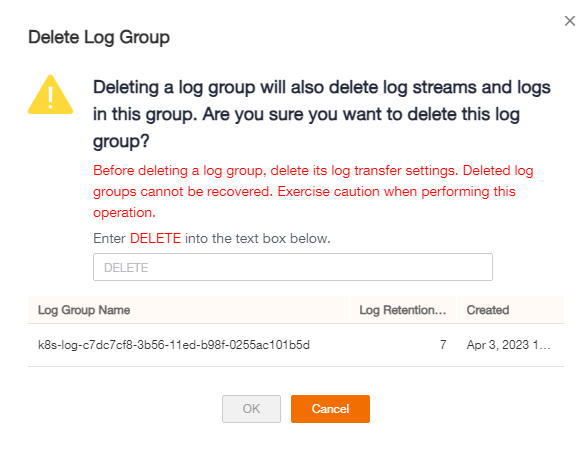Click 'Are you sure you want to delete' text
The height and width of the screenshot is (452, 588).
pyautogui.click(x=330, y=114)
